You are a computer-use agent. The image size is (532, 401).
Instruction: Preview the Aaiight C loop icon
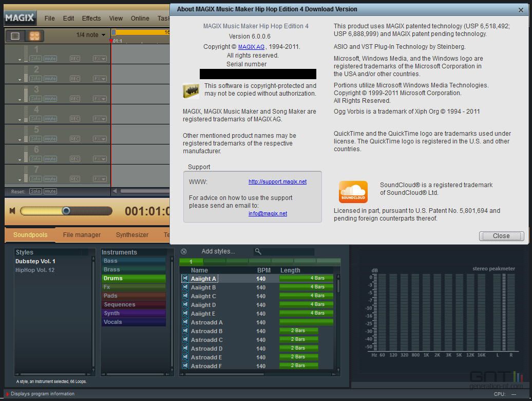[x=185, y=296]
